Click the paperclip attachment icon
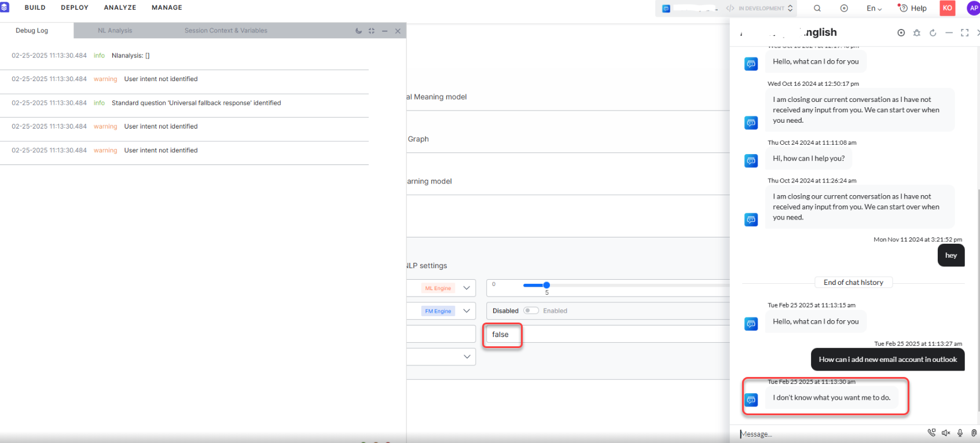The width and height of the screenshot is (980, 443). [x=974, y=433]
